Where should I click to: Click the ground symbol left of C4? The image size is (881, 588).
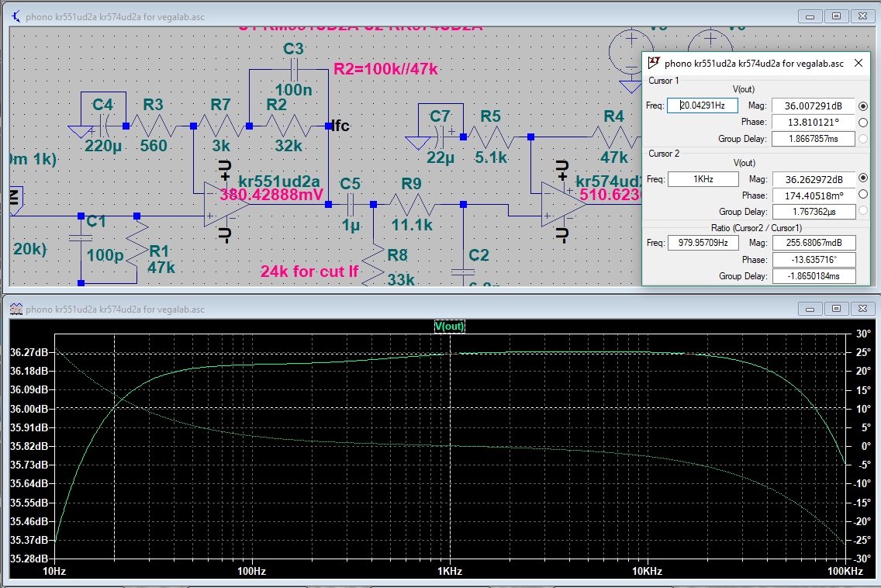click(81, 132)
